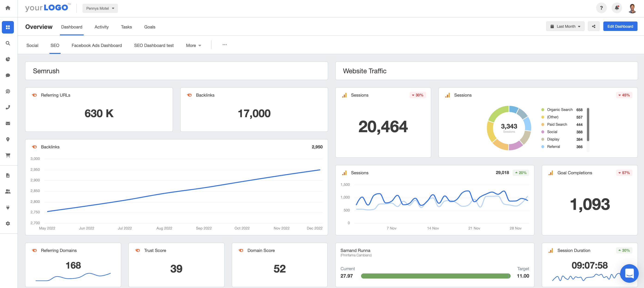644x288 pixels.
Task: Open the help question mark icon
Action: [x=601, y=8]
